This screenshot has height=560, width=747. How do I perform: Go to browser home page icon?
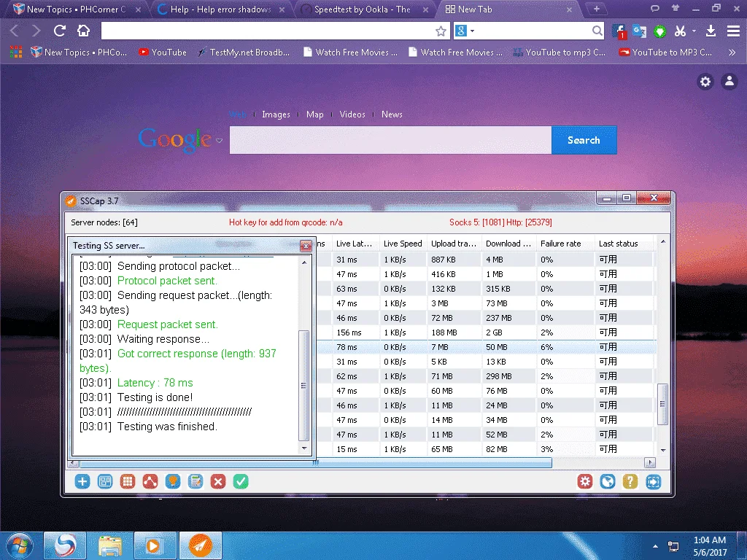[x=83, y=31]
